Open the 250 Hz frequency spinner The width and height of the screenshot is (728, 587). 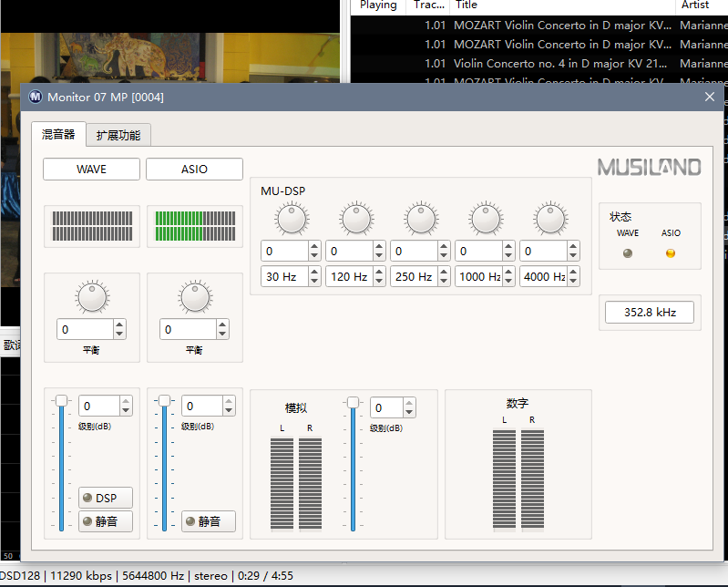pyautogui.click(x=420, y=276)
